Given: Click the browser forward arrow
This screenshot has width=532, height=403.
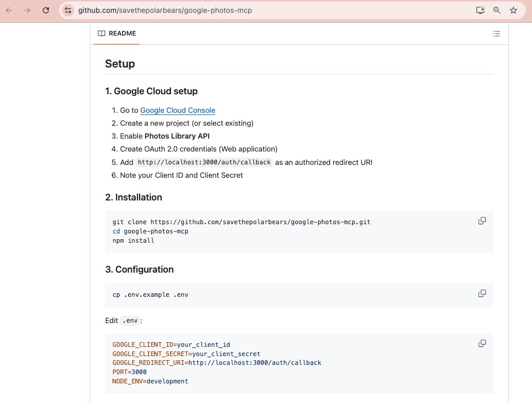Looking at the screenshot, I should coord(27,10).
